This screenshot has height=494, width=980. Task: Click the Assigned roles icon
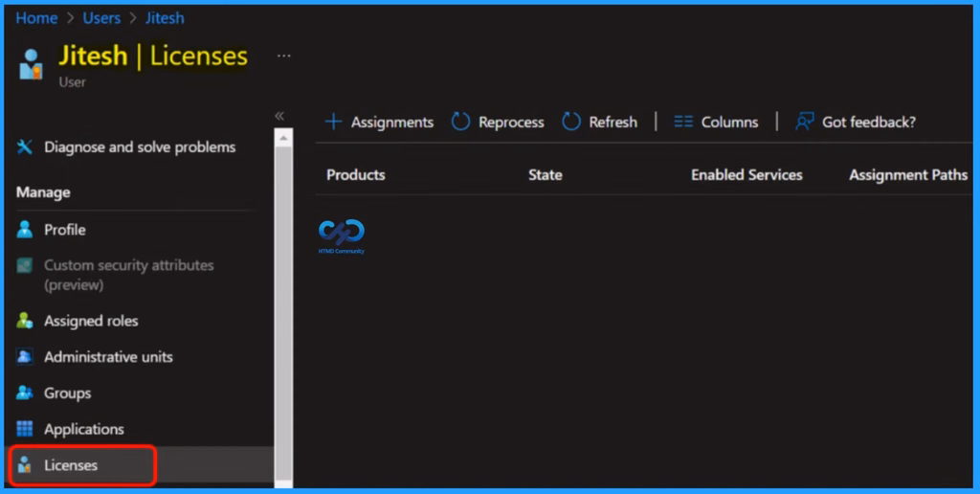pos(24,321)
